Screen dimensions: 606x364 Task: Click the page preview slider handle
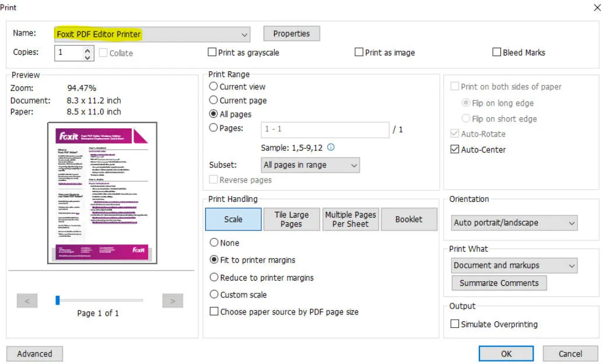(58, 300)
